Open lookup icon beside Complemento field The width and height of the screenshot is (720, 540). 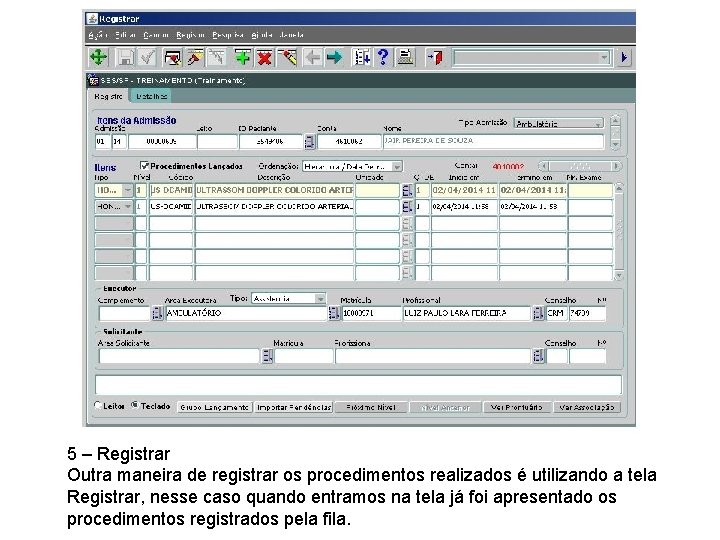(157, 313)
